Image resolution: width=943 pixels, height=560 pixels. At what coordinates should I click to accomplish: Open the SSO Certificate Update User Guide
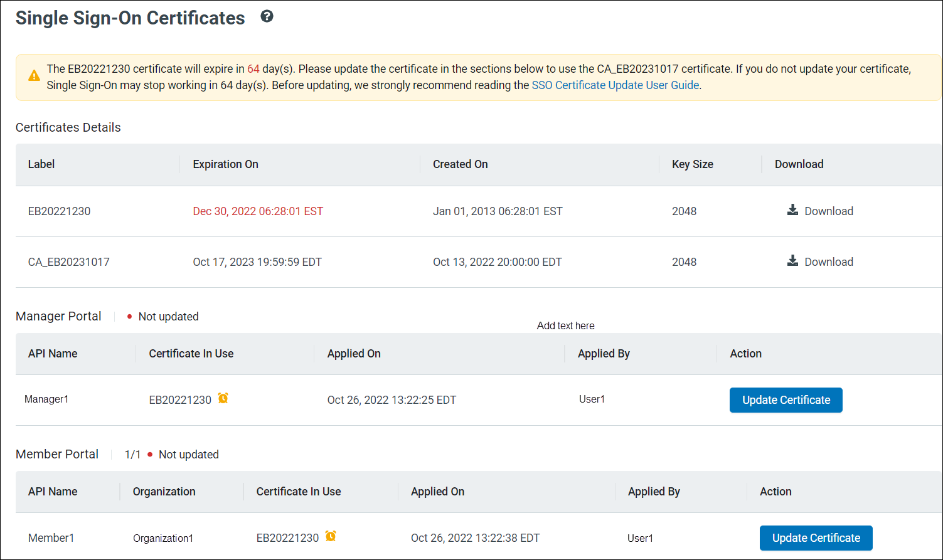tap(615, 85)
